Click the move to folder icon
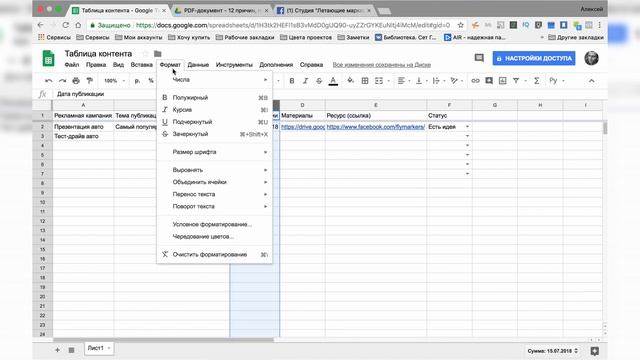640x360 pixels. point(158,53)
